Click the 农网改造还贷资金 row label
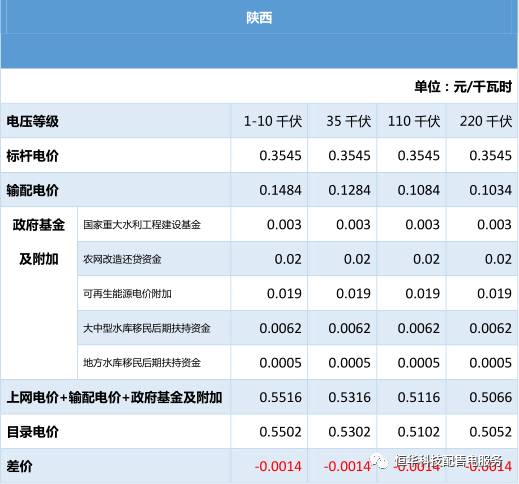 (x=122, y=259)
